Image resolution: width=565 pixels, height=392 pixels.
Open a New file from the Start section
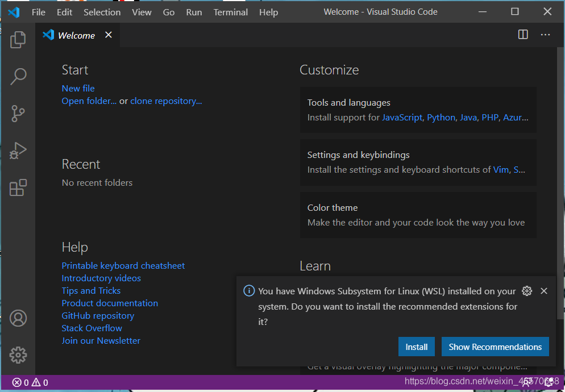pos(78,88)
